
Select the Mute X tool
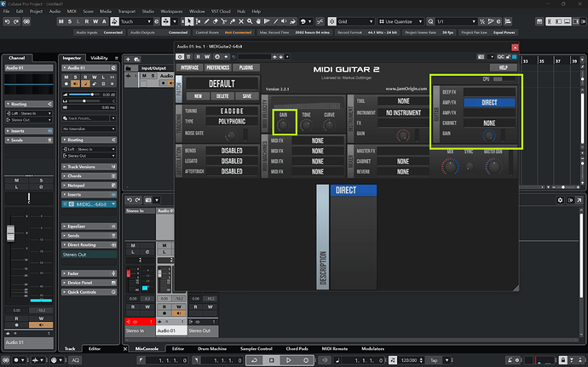click(241, 22)
